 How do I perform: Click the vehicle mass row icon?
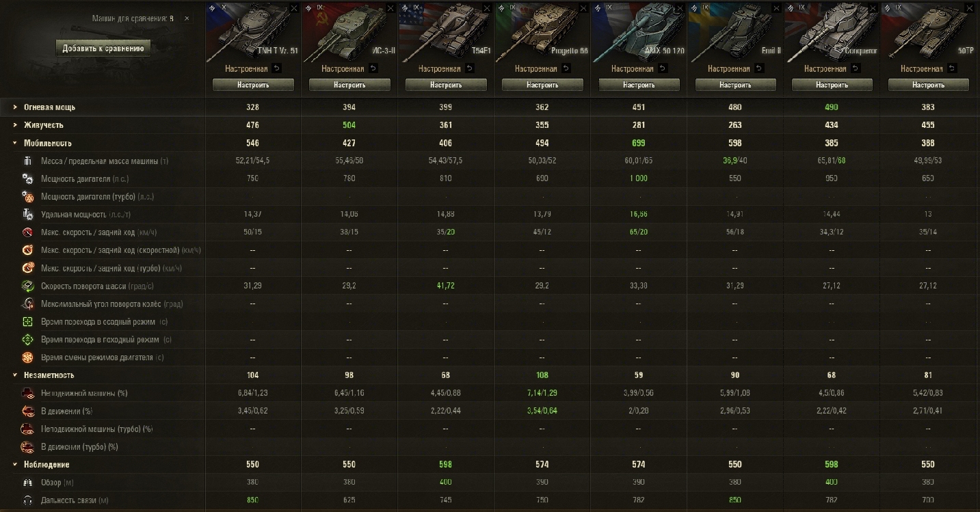pyautogui.click(x=27, y=161)
